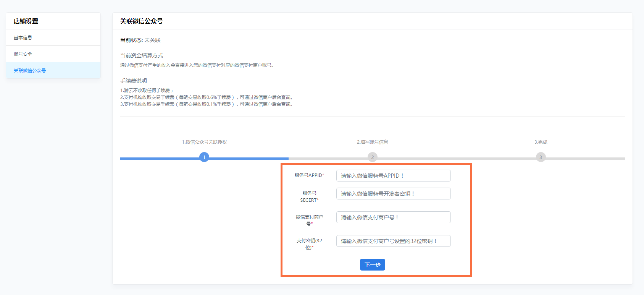This screenshot has height=295, width=644.
Task: Click the 服务号 SECERT* field label
Action: pos(309,197)
